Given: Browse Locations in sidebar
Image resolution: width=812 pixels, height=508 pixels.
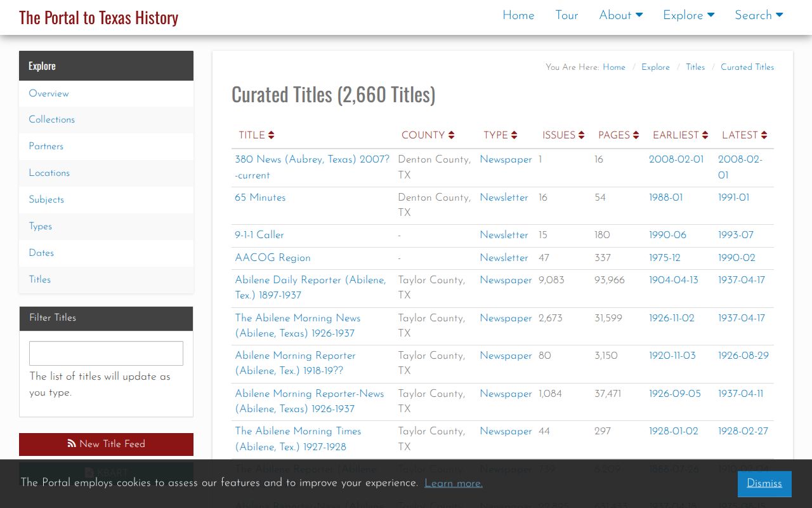Looking at the screenshot, I should click(x=106, y=173).
